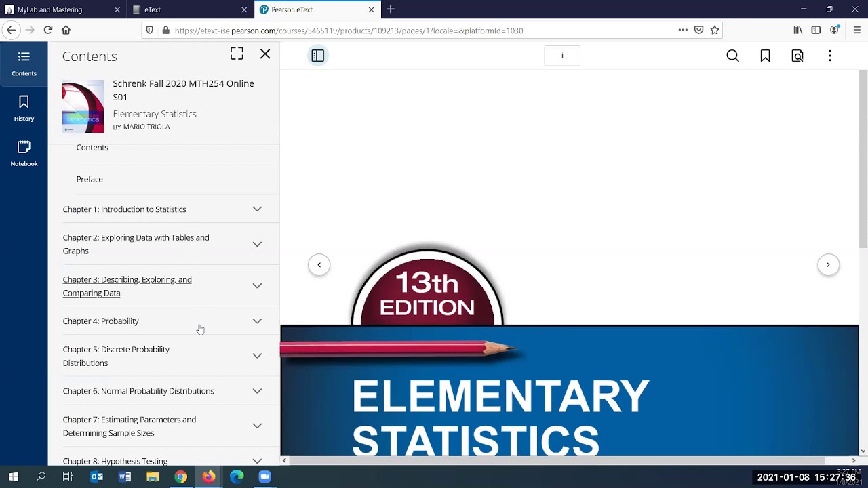Click the page number input field
The width and height of the screenshot is (868, 488).
point(562,56)
